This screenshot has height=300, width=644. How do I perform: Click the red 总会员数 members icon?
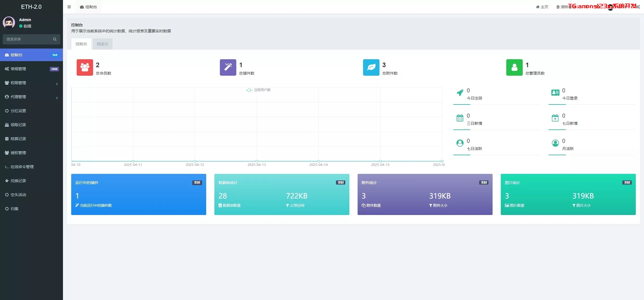(85, 67)
